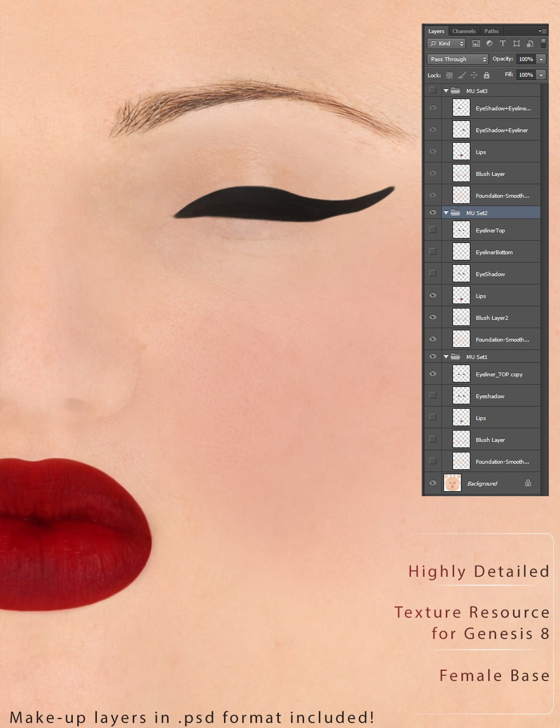Open the Opacity slider dropdown

[540, 59]
